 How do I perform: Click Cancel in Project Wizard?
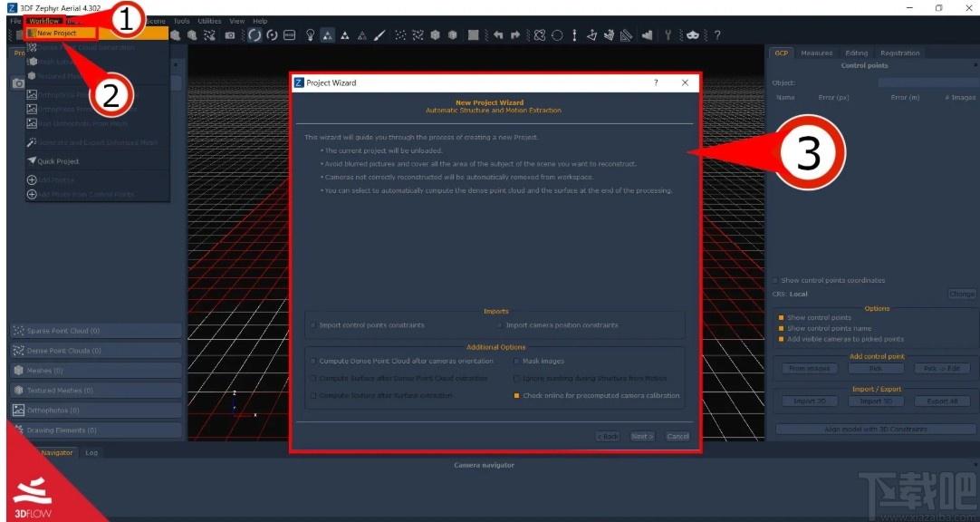pyautogui.click(x=677, y=436)
